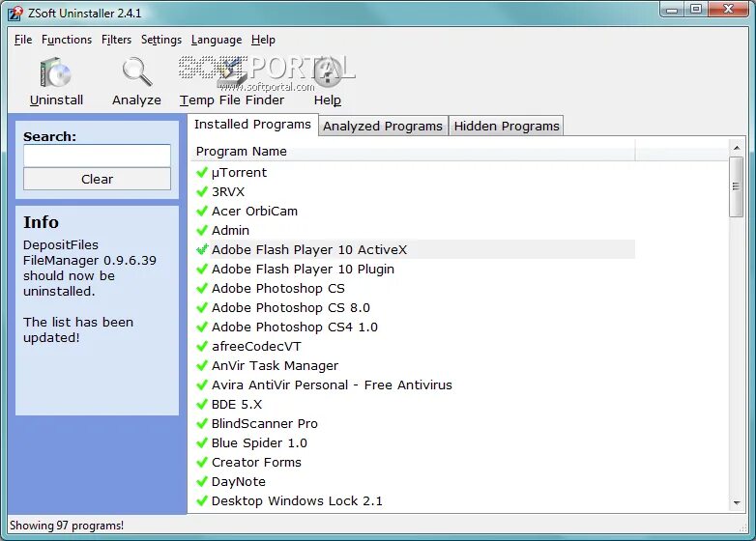Select the Adobe Photoshop CS row

[x=278, y=288]
